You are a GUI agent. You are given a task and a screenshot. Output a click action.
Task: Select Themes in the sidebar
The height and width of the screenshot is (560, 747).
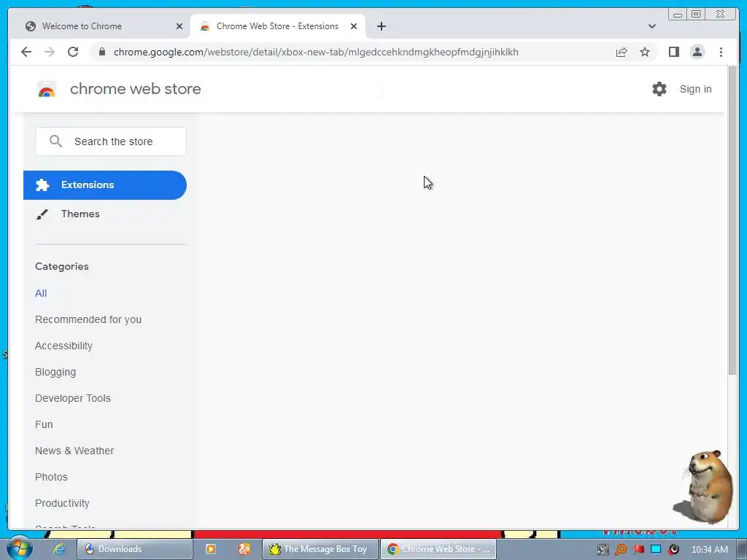pos(80,214)
